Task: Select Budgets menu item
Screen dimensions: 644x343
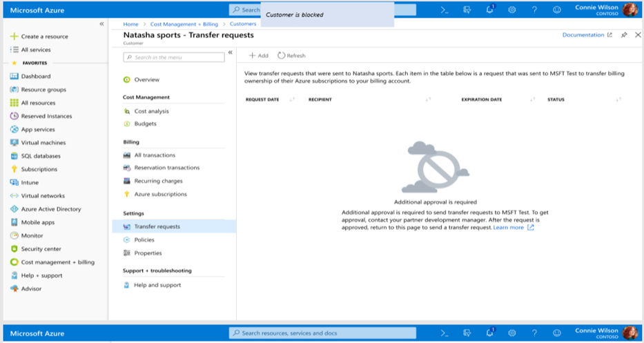Action: [x=140, y=124]
